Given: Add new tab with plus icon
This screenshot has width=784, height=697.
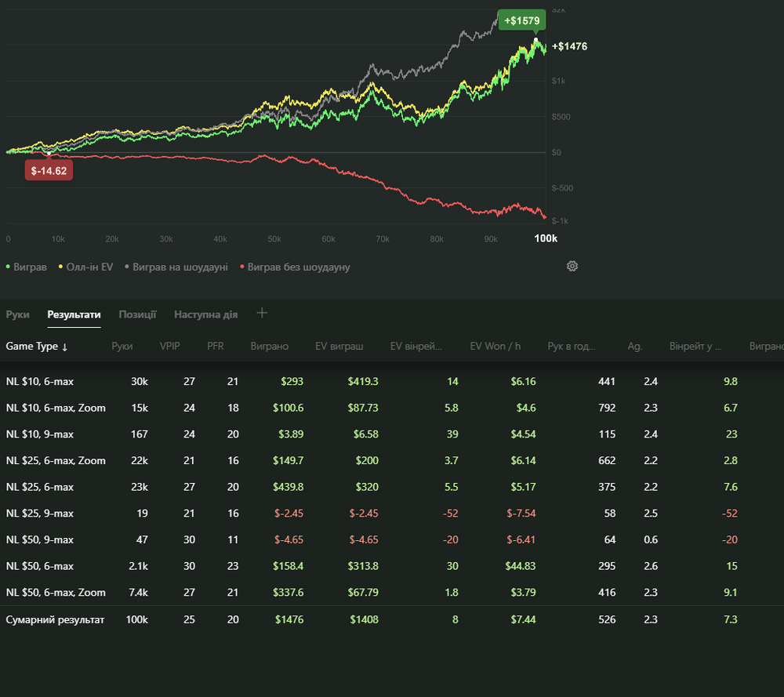Looking at the screenshot, I should pyautogui.click(x=262, y=314).
